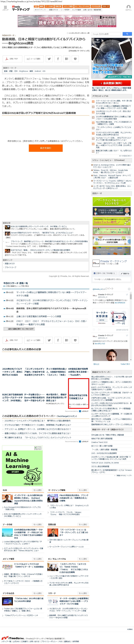Click the red 会員登録(無料) button
Image resolution: width=134 pixels, height=644 pixels.
tap(112, 83)
